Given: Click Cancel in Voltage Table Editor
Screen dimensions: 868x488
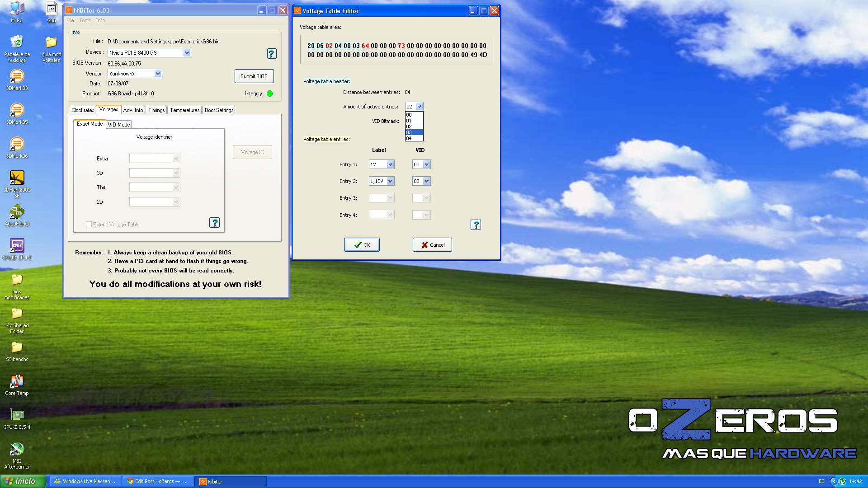Looking at the screenshot, I should click(x=432, y=245).
